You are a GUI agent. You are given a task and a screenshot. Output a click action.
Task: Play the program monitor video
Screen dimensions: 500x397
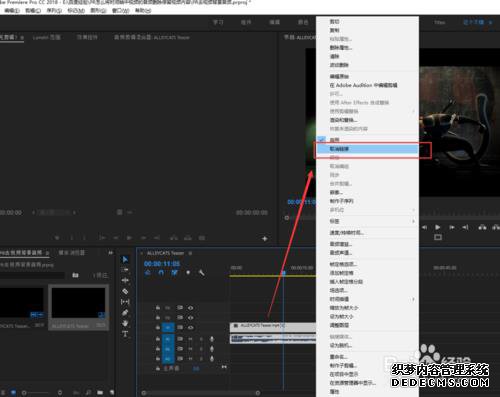click(x=438, y=227)
